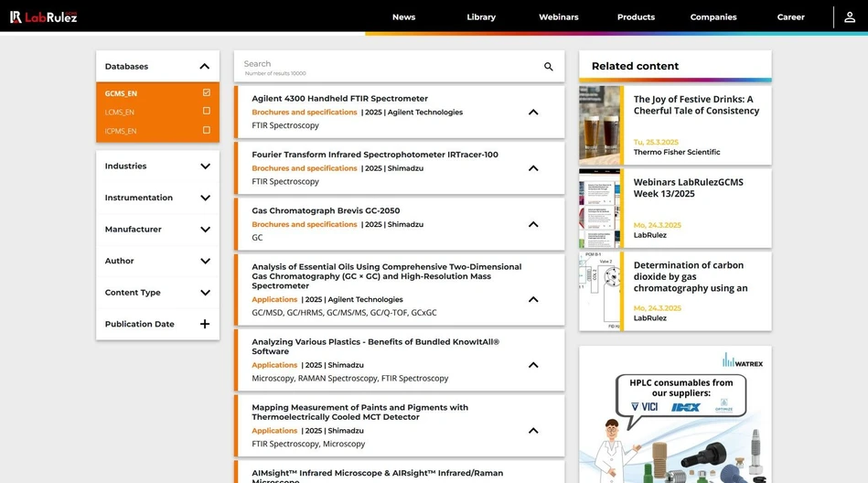Collapse the Brevis GC-2050 entry chevron
Screen dimensions: 868x483
pyautogui.click(x=533, y=224)
